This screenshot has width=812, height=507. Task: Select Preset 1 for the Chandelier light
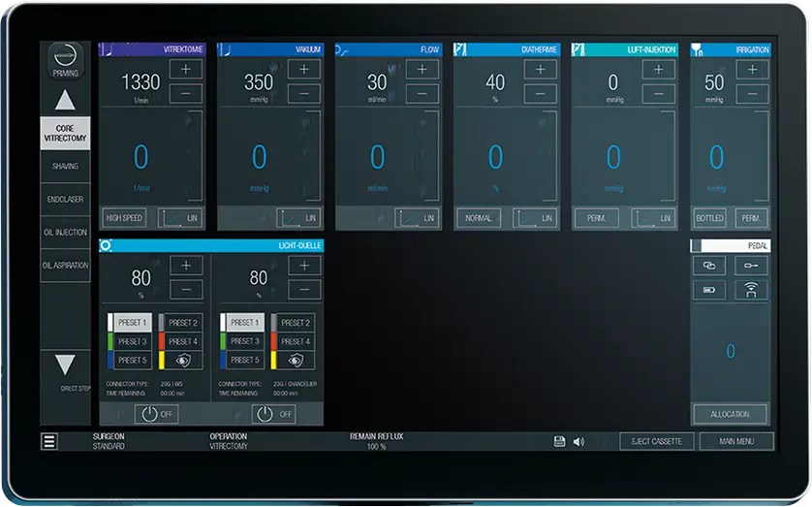click(242, 323)
